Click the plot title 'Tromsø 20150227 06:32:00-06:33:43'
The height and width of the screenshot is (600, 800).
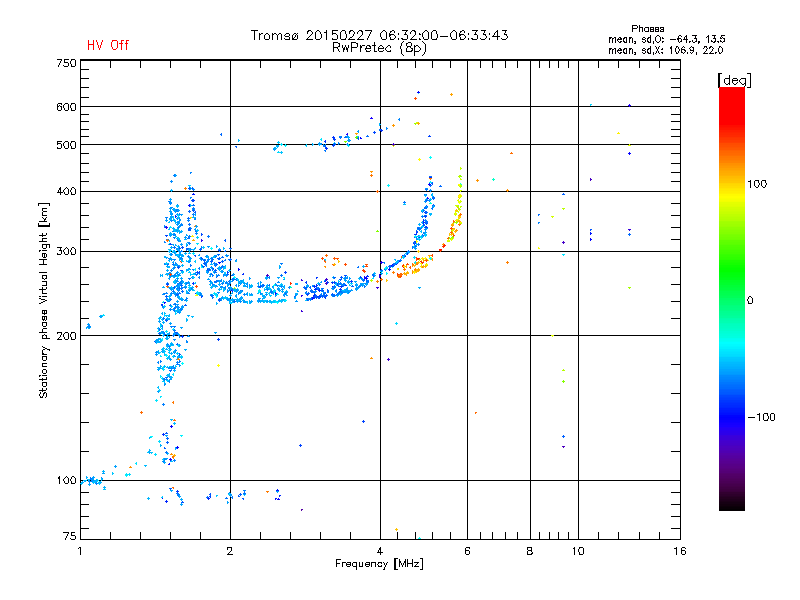pyautogui.click(x=379, y=35)
